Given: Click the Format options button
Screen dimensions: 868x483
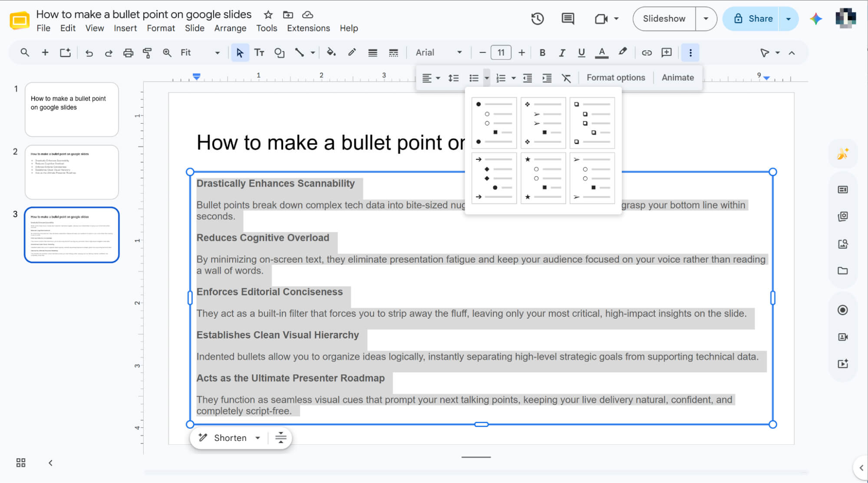Looking at the screenshot, I should click(616, 78).
